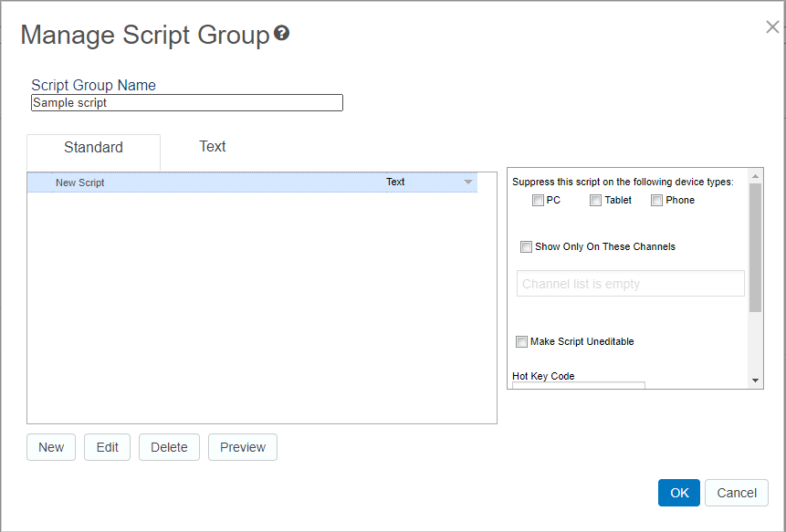The width and height of the screenshot is (786, 532).
Task: Switch to the Standard tab
Action: pos(93,148)
